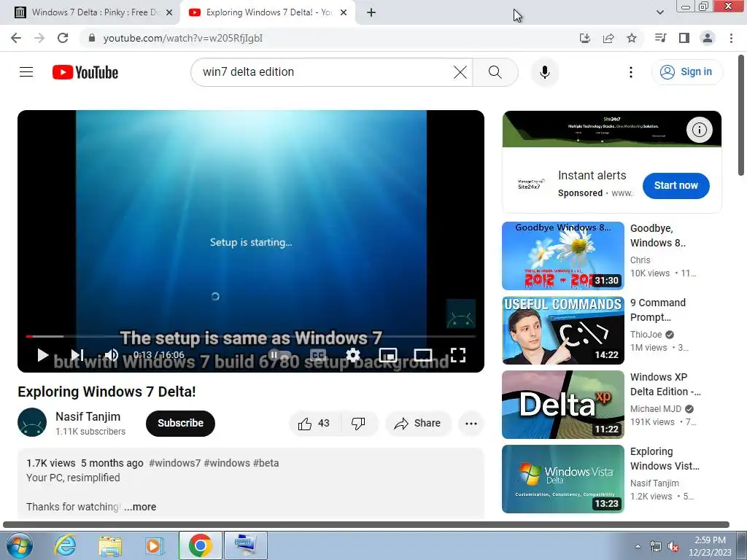Viewport: 747px width, 560px height.
Task: Enter full screen mode
Action: pyautogui.click(x=458, y=355)
